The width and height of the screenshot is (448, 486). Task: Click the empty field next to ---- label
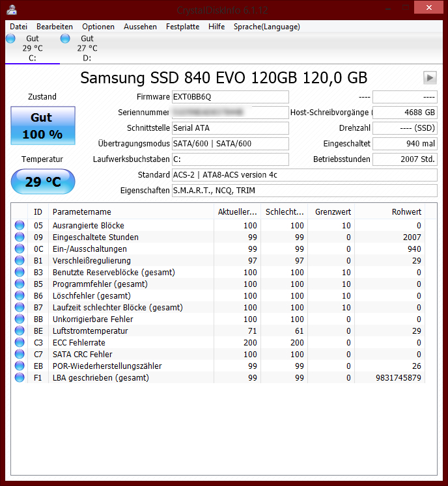[x=405, y=97]
